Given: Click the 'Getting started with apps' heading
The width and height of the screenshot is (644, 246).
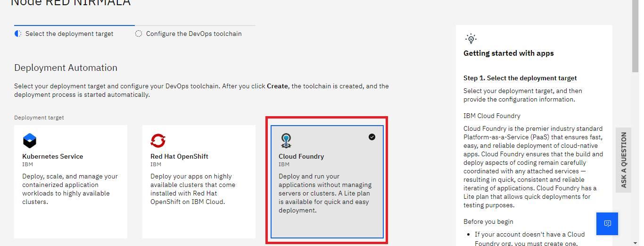Looking at the screenshot, I should click(x=509, y=53).
